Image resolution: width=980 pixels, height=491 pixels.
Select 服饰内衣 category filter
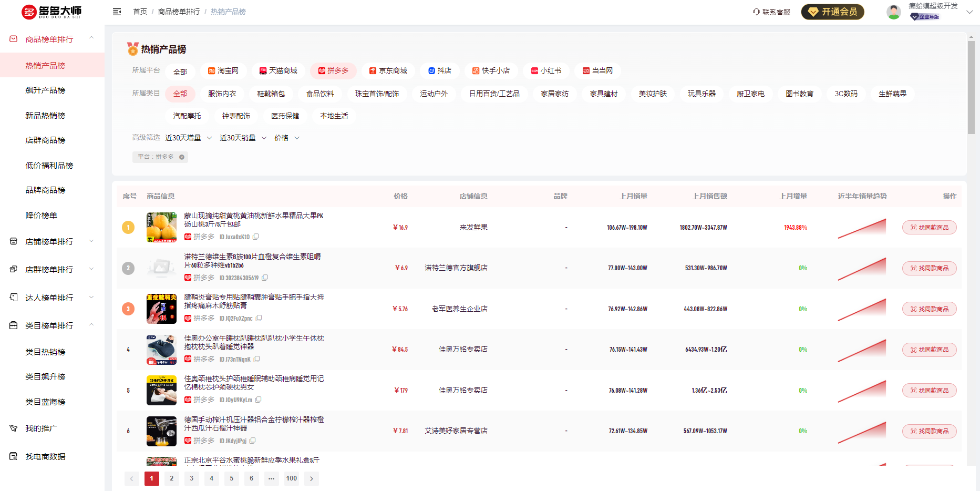tap(222, 94)
